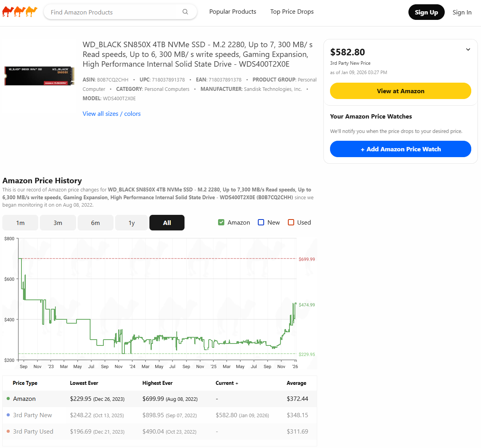481x448 pixels.
Task: Enable the New price filter
Action: point(261,222)
